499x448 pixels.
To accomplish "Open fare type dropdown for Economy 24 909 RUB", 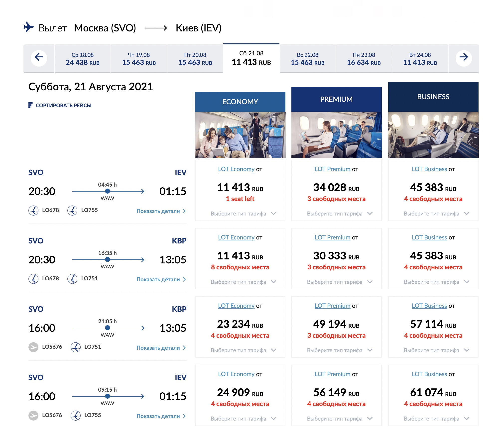I will 243,419.
